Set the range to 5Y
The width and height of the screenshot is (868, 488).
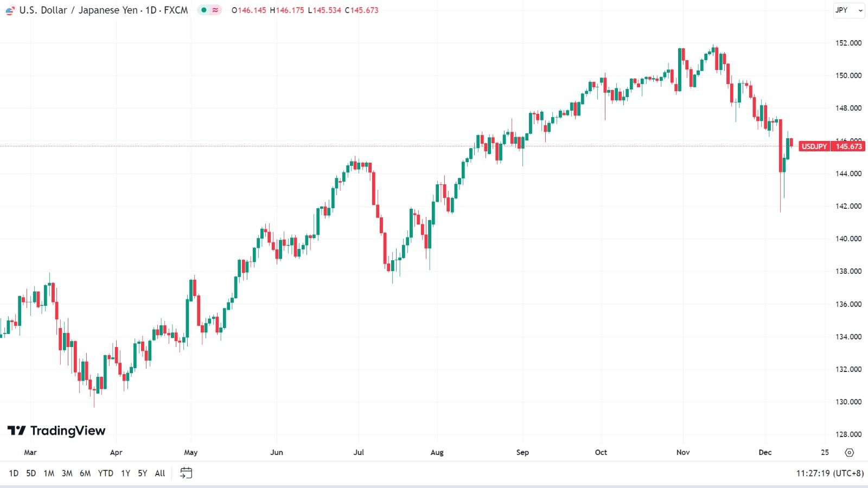pos(142,473)
